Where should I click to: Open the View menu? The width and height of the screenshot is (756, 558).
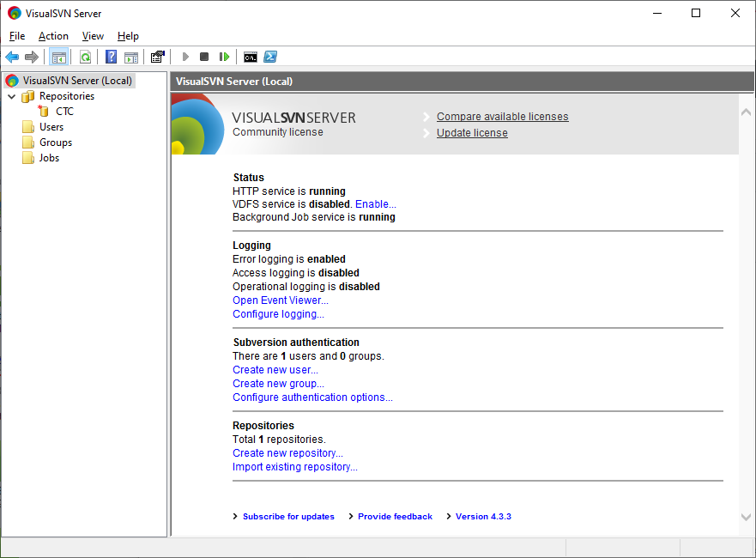(x=93, y=36)
